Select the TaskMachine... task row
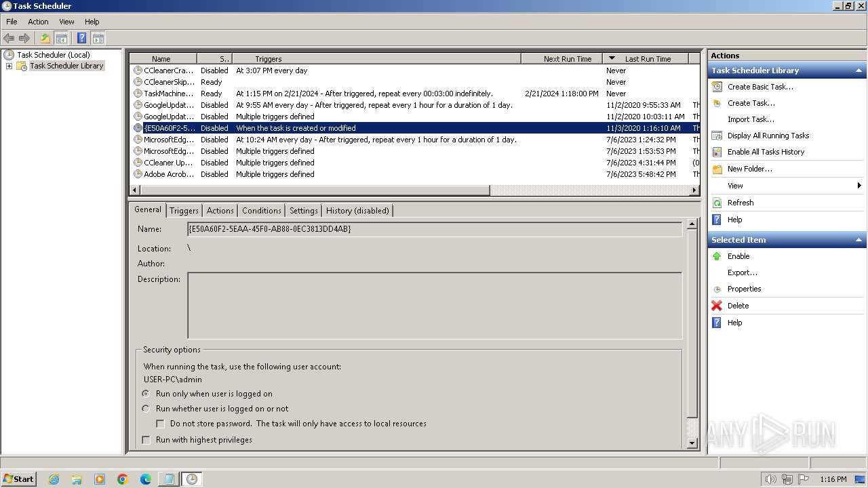Viewport: 868px width, 488px height. point(414,94)
